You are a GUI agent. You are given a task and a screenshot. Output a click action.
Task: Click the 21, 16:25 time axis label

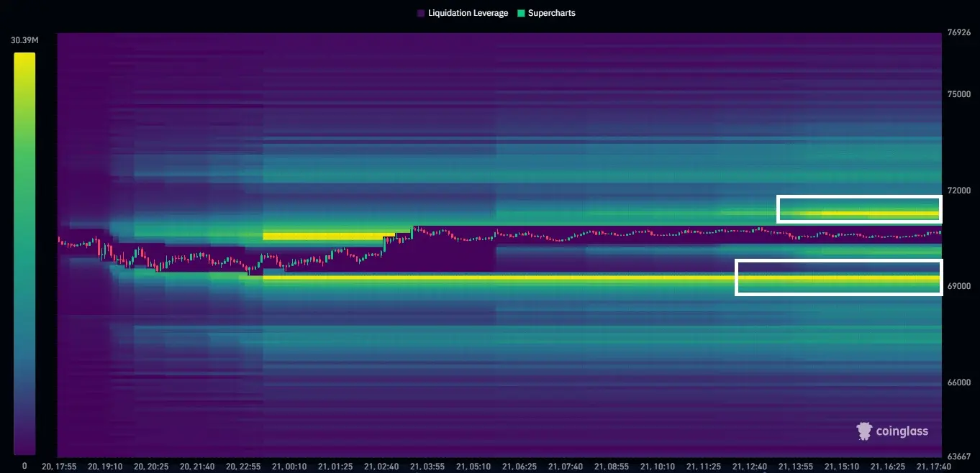point(888,467)
